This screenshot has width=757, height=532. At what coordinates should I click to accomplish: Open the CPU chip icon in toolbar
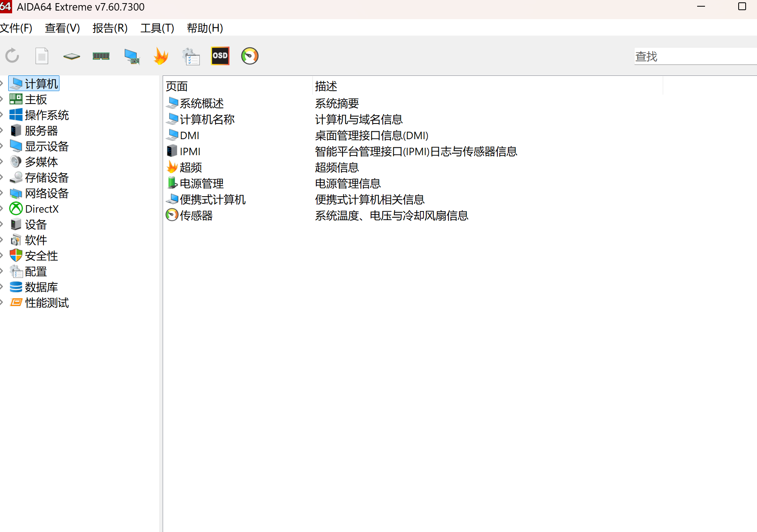pos(72,56)
